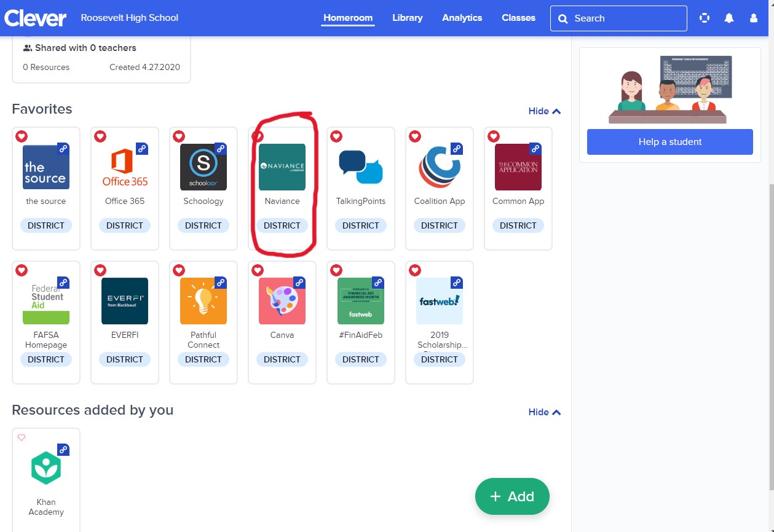Unfavorite the source with heart icon

coord(22,136)
